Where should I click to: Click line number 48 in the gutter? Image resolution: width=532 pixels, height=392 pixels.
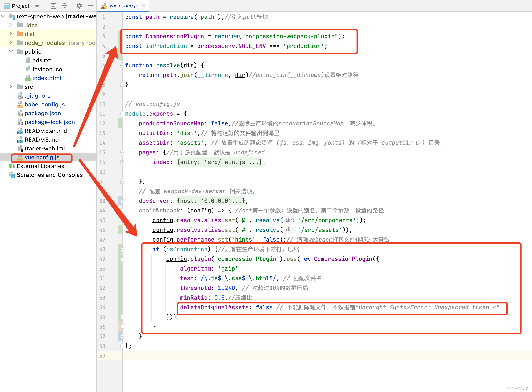pos(102,249)
